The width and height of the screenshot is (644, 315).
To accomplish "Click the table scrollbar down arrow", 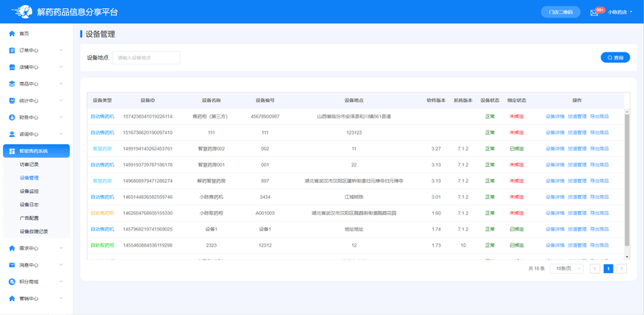I will coord(627,257).
